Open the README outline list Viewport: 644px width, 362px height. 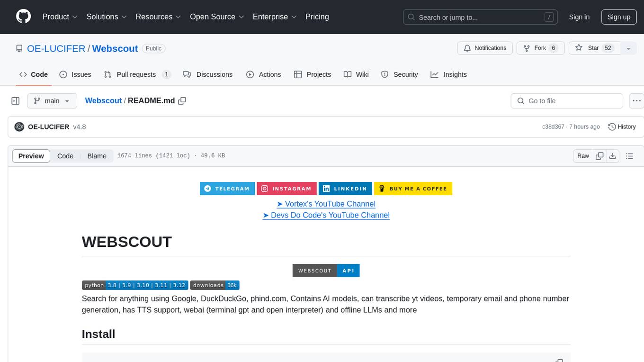pyautogui.click(x=629, y=156)
